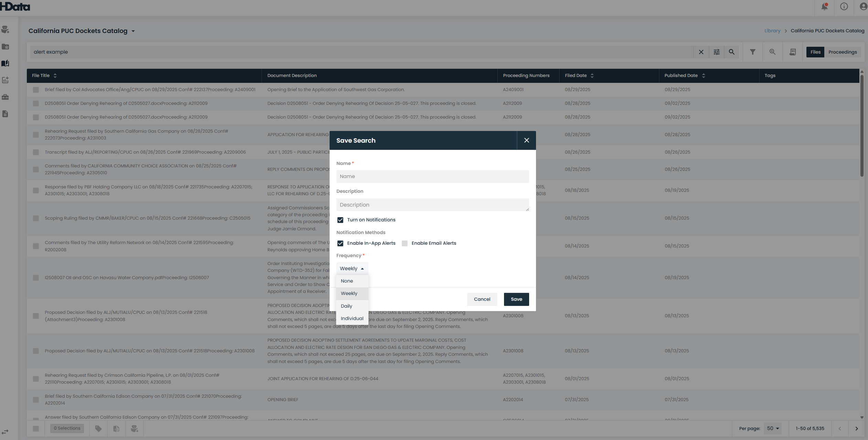Choose Individual frequency option
The height and width of the screenshot is (440, 868).
tap(352, 318)
